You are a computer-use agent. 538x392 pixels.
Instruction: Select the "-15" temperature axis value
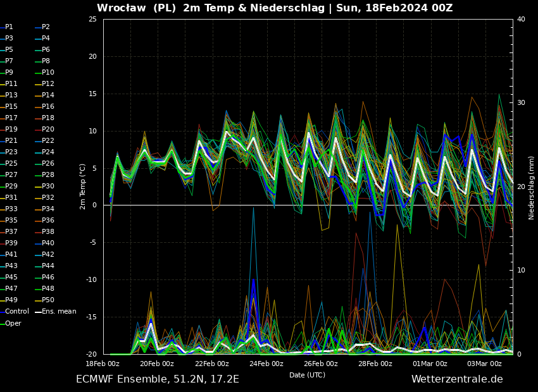click(91, 317)
